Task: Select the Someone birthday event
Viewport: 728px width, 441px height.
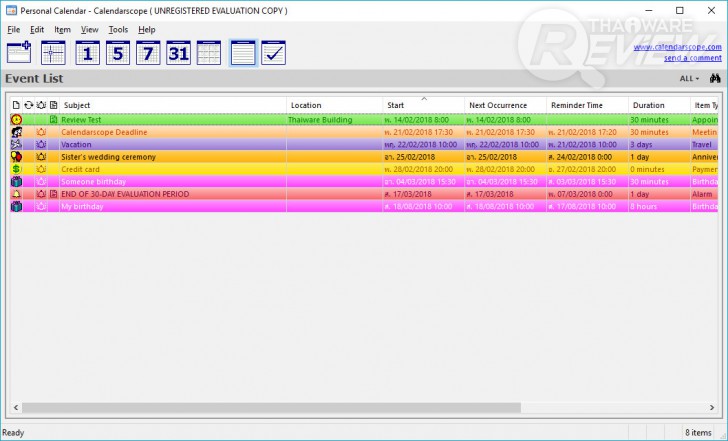Action: [364, 182]
